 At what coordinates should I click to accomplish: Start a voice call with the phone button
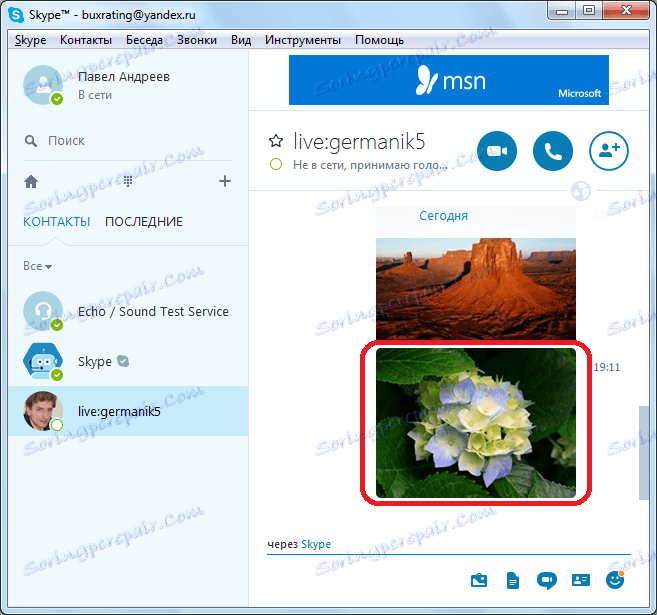click(x=553, y=151)
